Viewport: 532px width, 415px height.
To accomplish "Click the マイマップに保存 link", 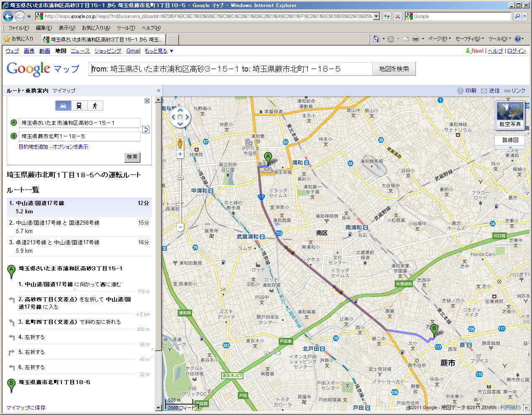I will [26, 407].
